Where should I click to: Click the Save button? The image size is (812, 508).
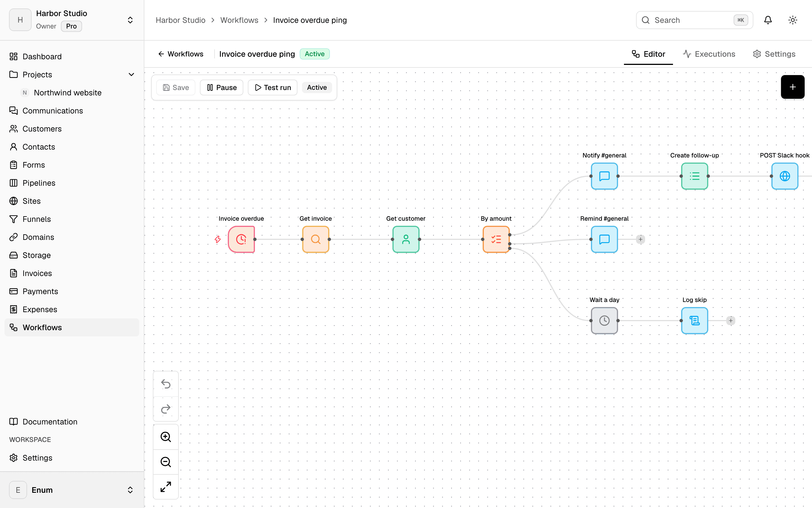pos(176,87)
